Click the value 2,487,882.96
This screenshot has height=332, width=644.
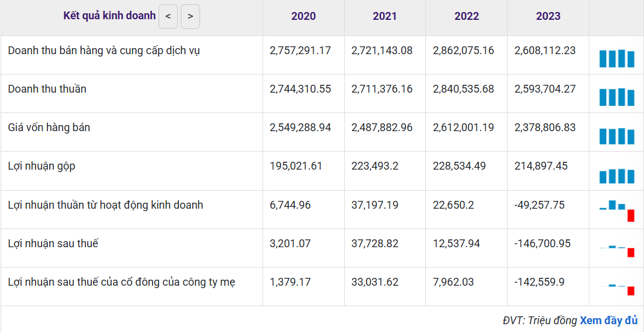(x=382, y=128)
